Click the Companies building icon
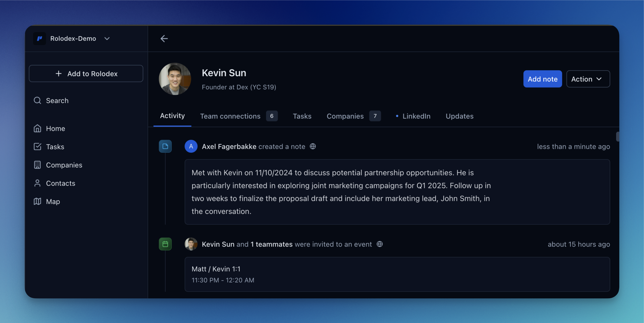 [37, 165]
